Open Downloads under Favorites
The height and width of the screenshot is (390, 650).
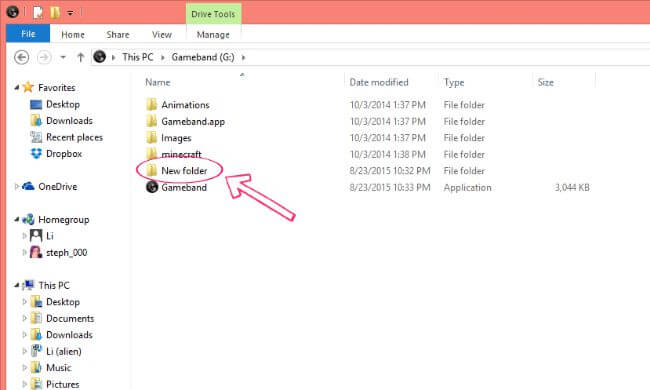point(69,121)
